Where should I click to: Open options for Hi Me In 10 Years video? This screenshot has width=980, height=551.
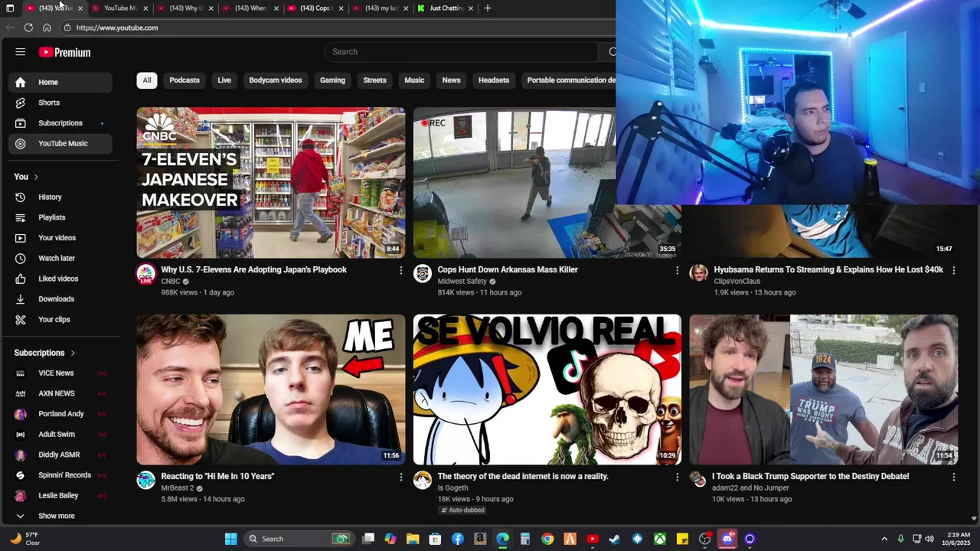pyautogui.click(x=400, y=477)
